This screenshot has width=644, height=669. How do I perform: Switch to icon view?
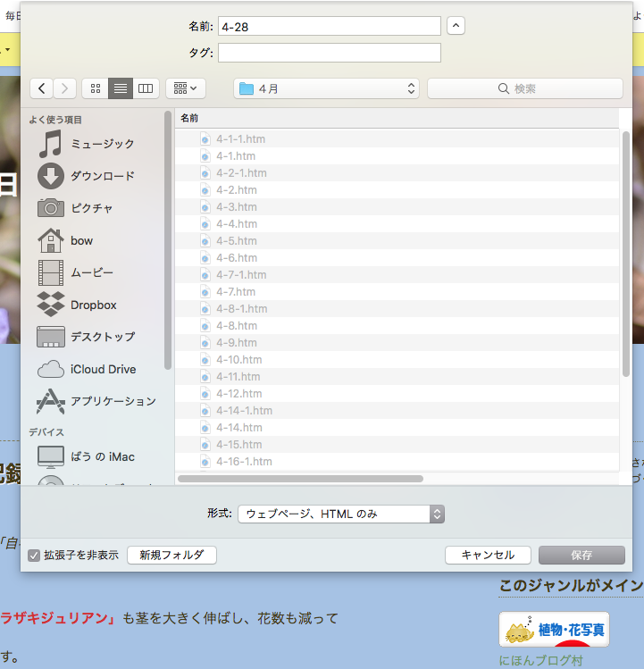click(96, 88)
